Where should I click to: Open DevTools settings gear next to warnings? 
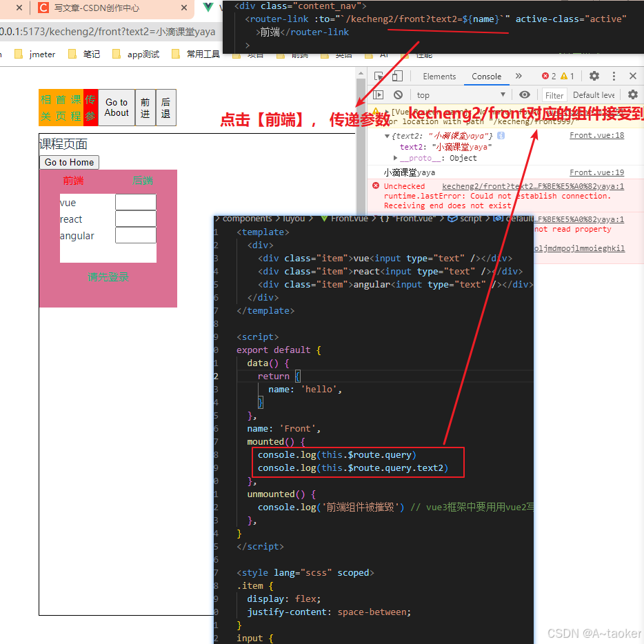pyautogui.click(x=594, y=76)
